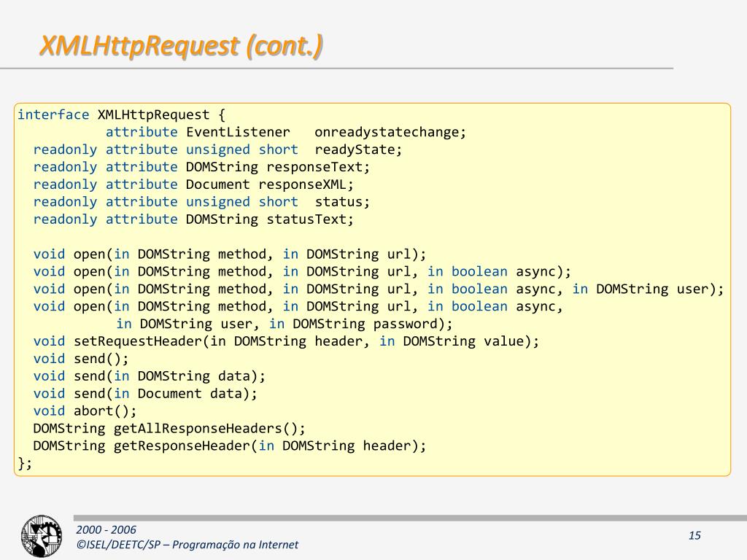
Task: Select the "getAllResponseHeaders" method name
Action: (198, 429)
